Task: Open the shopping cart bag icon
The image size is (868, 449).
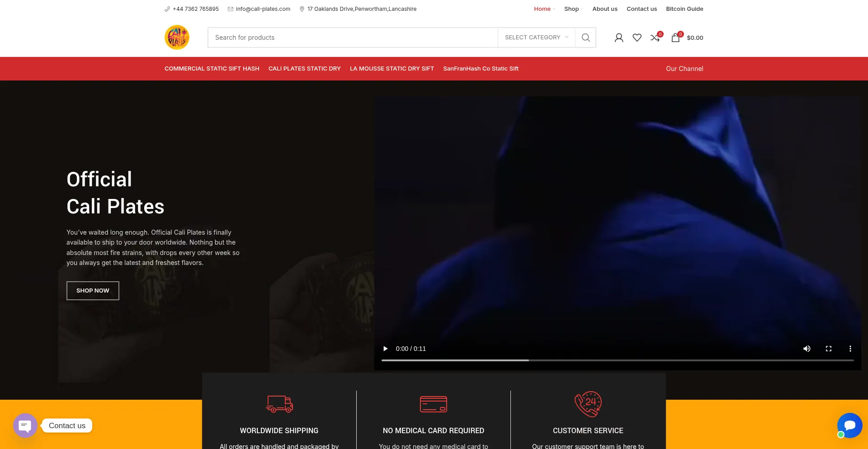Action: click(x=675, y=38)
